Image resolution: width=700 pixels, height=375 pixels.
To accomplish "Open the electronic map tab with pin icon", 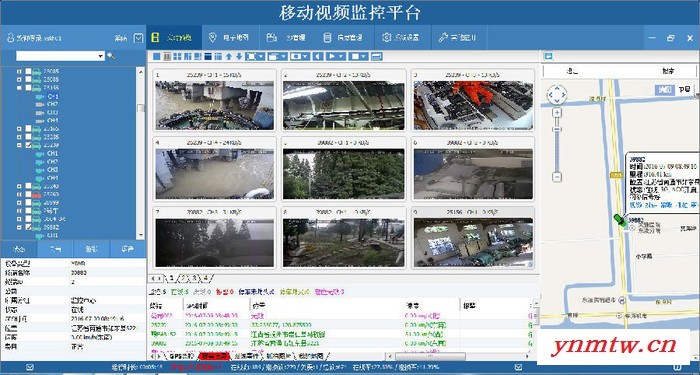I will coord(229,38).
